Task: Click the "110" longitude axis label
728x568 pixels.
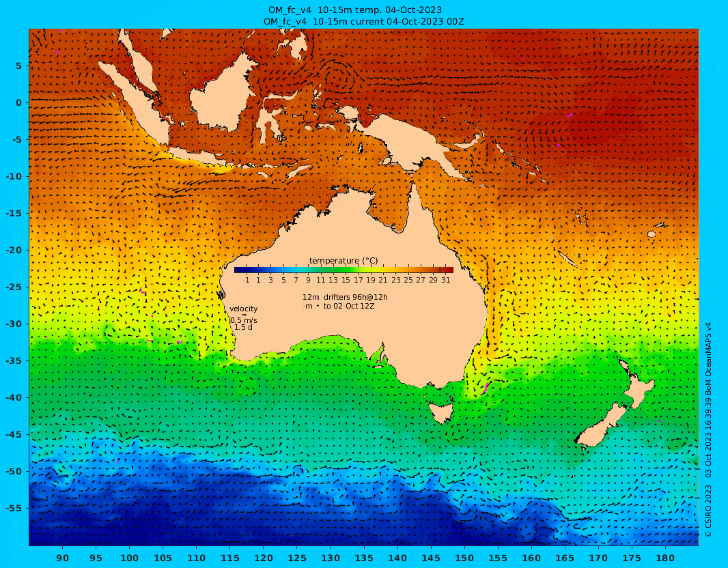Action: click(x=197, y=558)
